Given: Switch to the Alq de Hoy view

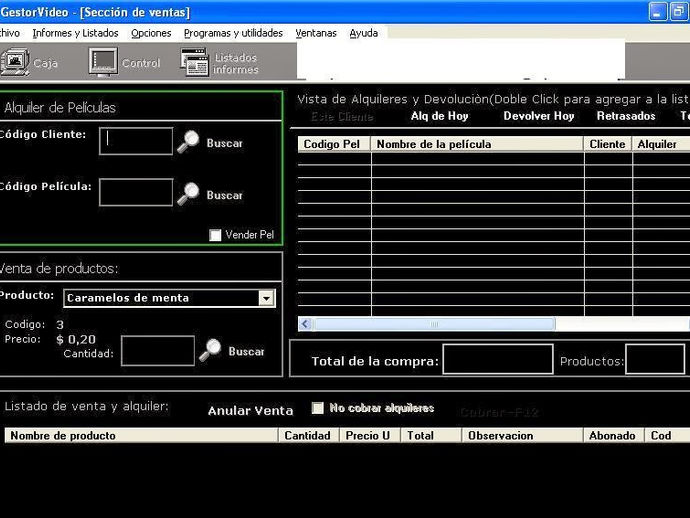Looking at the screenshot, I should [439, 116].
